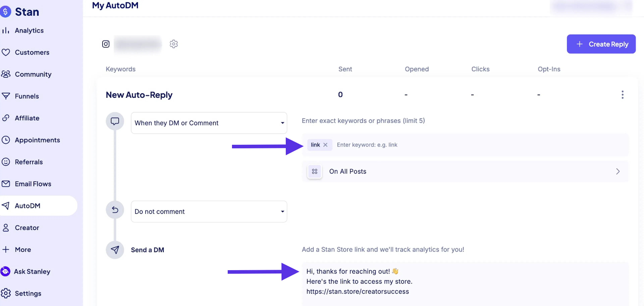Image resolution: width=644 pixels, height=306 pixels.
Task: Click the Ask Stanley avatar icon
Action: click(5, 271)
